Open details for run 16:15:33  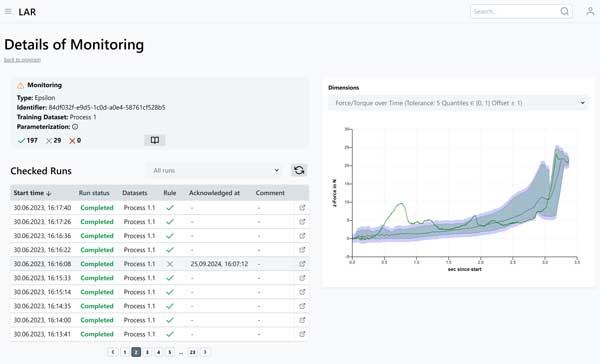click(x=302, y=278)
